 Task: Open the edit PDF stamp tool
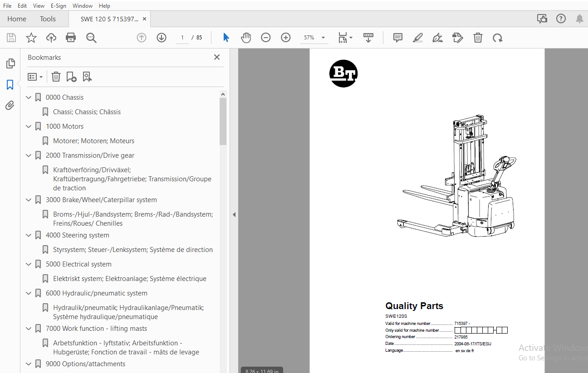[458, 38]
